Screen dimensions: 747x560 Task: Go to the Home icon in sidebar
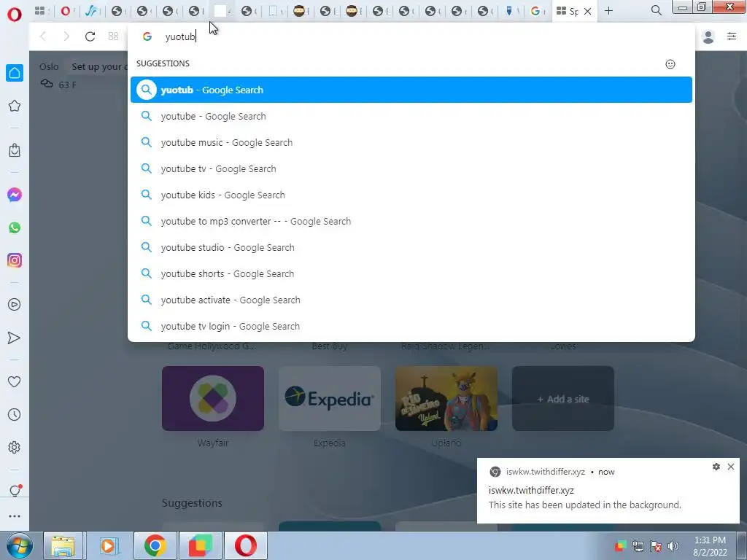tap(15, 73)
